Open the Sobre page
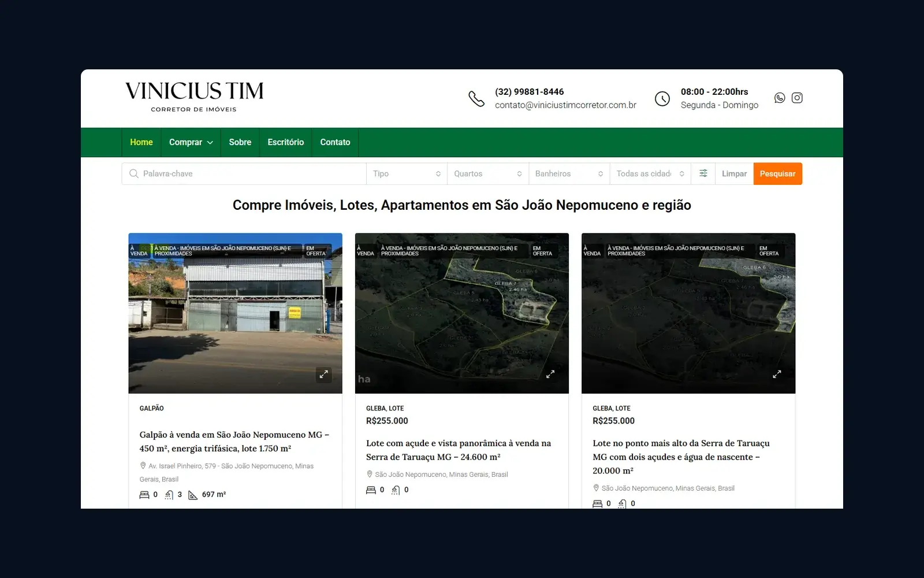 240,142
